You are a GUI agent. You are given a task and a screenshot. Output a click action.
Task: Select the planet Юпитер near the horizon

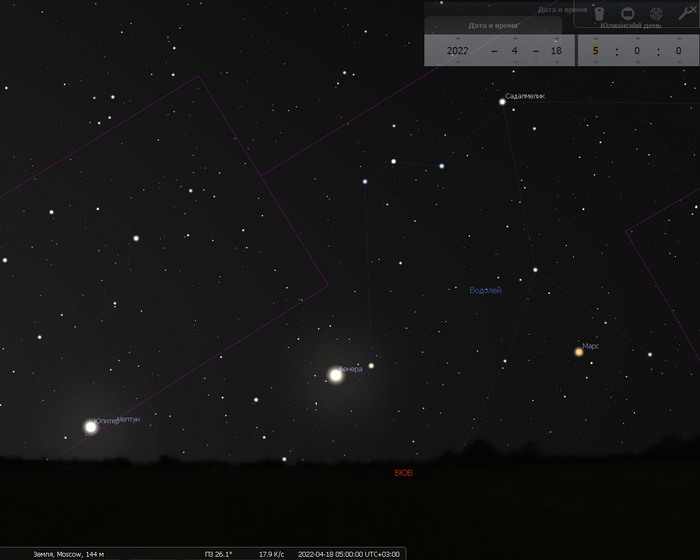tap(91, 427)
